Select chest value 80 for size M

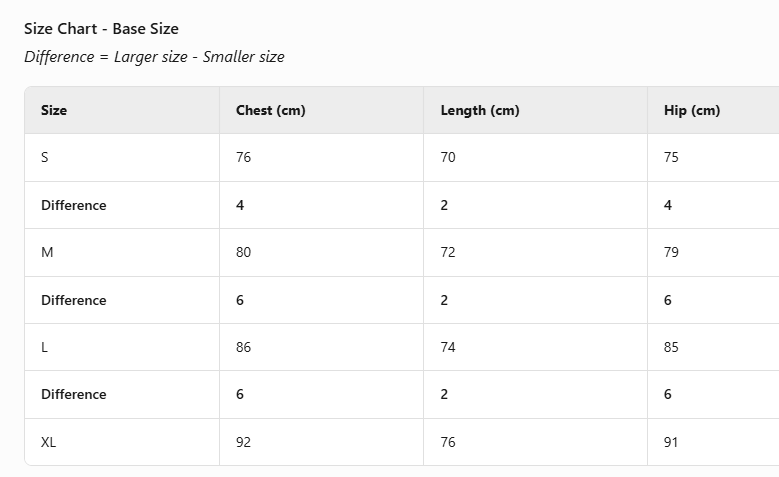(x=244, y=252)
